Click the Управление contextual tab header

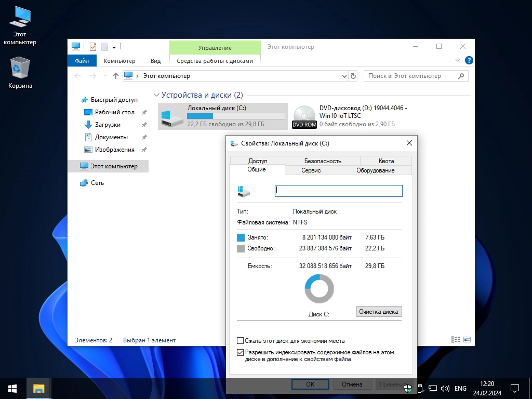[x=215, y=48]
